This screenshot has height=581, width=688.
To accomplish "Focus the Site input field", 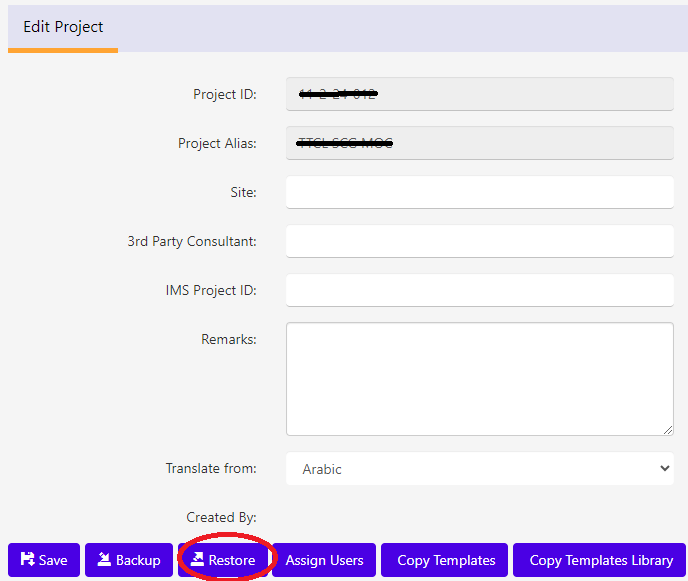I will (479, 192).
